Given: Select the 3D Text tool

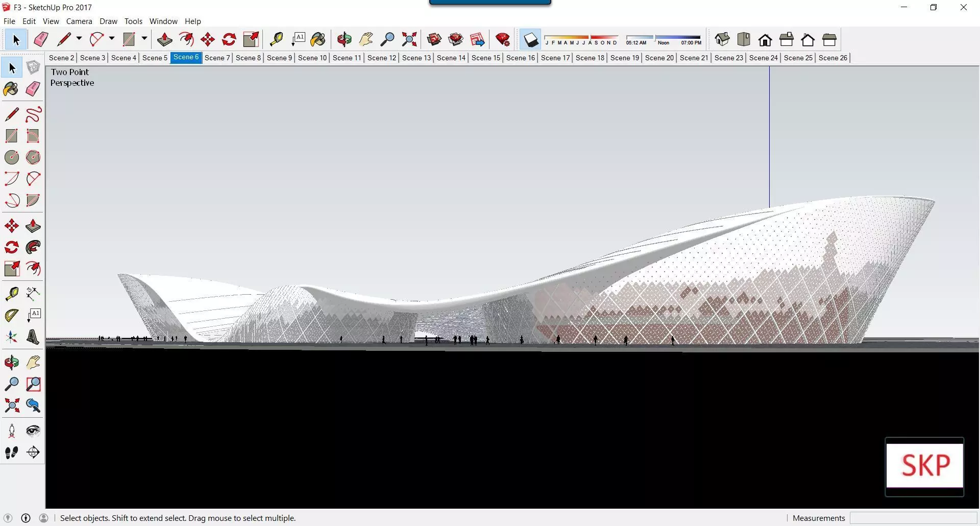Looking at the screenshot, I should (33, 337).
